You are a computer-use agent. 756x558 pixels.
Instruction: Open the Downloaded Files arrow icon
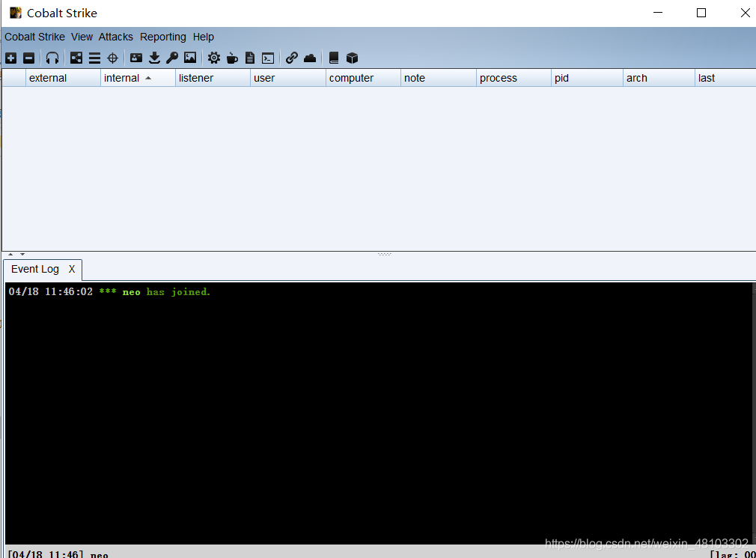tap(154, 58)
